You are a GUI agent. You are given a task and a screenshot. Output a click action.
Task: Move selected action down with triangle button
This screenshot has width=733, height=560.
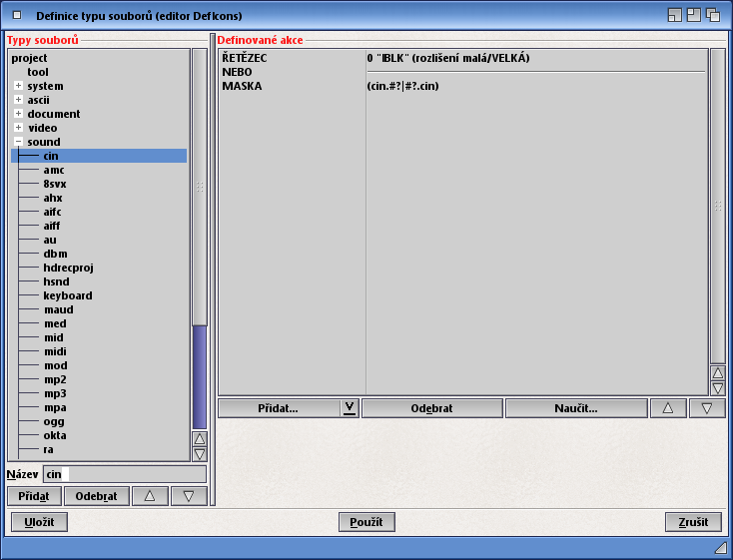(706, 408)
